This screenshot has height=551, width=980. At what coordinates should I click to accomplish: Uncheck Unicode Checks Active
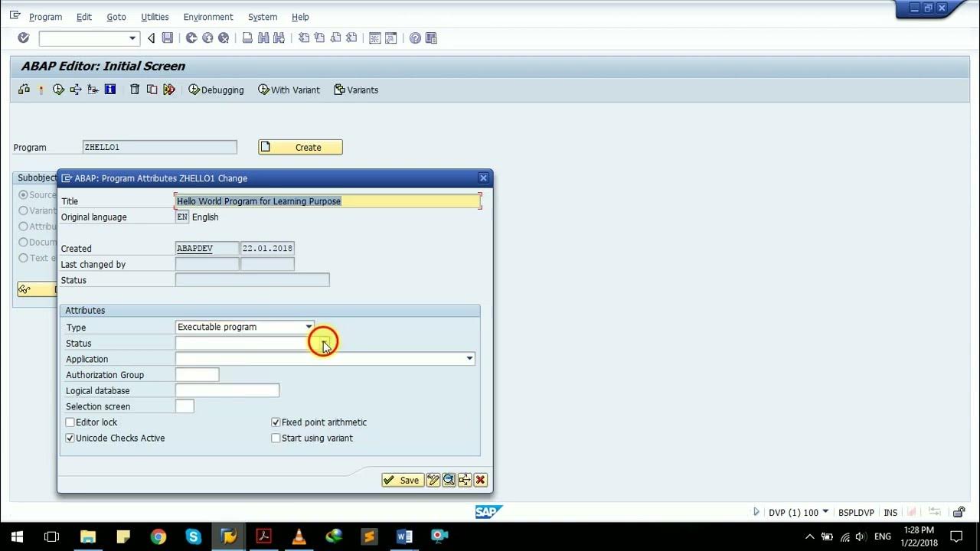point(70,438)
